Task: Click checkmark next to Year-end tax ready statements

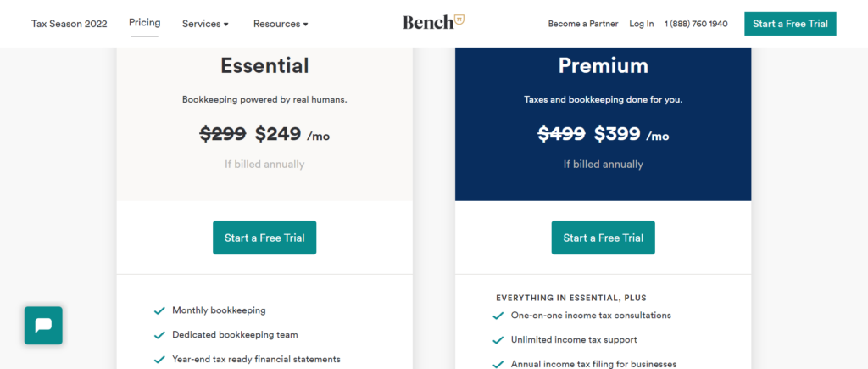Action: (159, 360)
